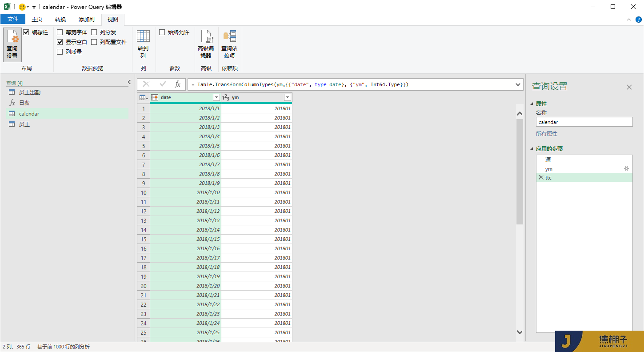Collapse the 应用的步骤 section triangle

tap(532, 148)
